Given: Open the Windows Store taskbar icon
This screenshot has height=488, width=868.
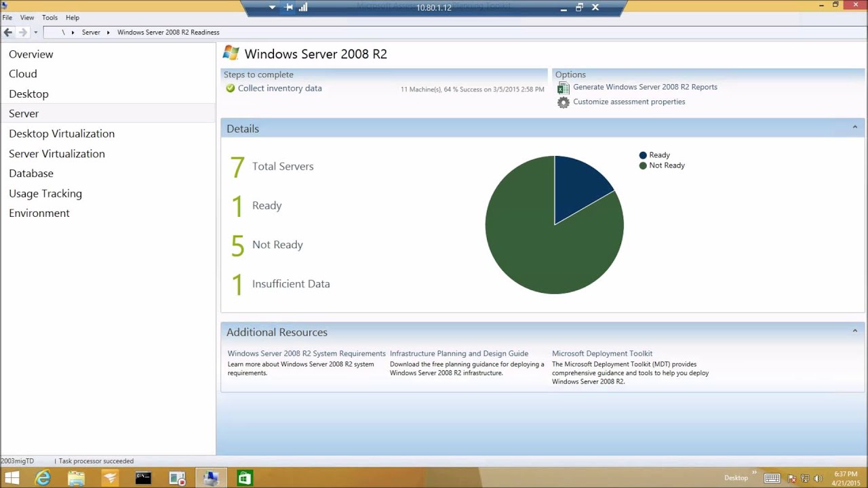Looking at the screenshot, I should 244,479.
